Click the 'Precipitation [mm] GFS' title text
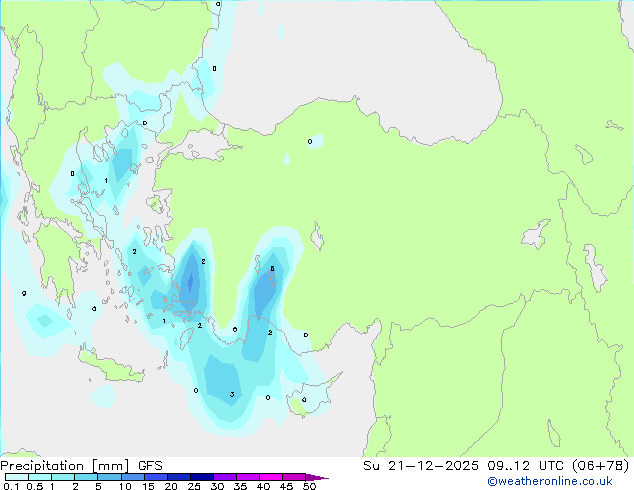This screenshot has height=490, width=634. pyautogui.click(x=81, y=466)
